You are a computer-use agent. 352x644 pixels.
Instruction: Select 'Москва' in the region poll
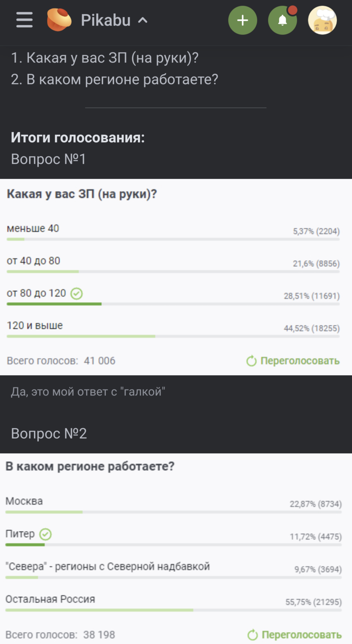click(x=24, y=501)
